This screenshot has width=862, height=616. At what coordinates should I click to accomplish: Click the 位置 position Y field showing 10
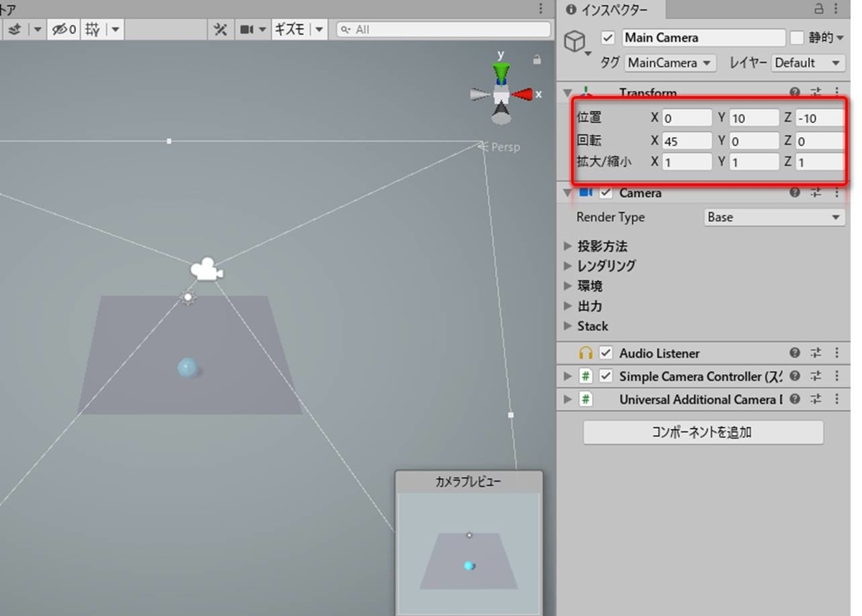coord(754,118)
